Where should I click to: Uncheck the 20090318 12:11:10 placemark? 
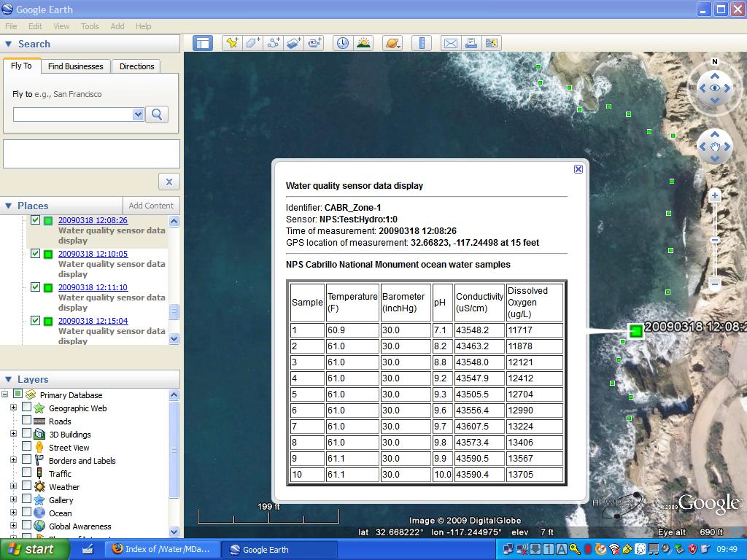[x=35, y=287]
